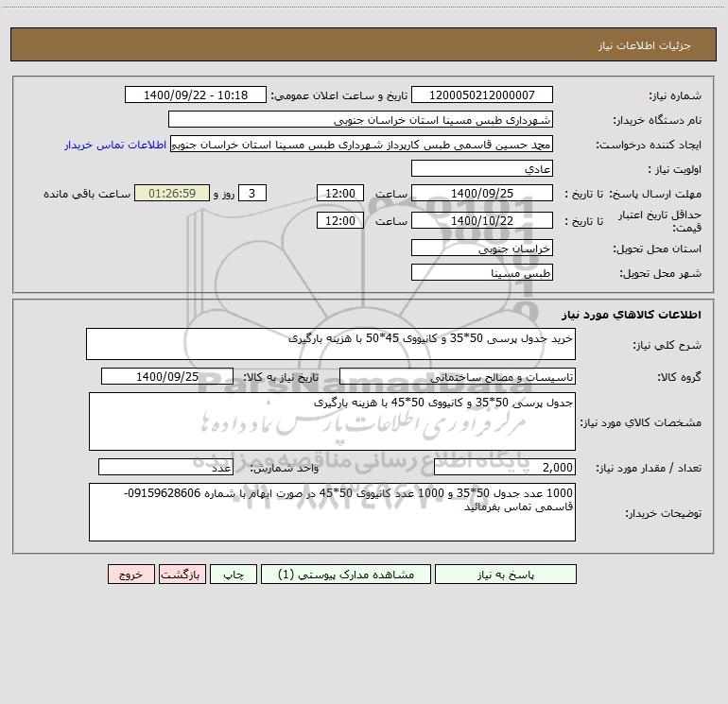The width and height of the screenshot is (728, 704).
Task: Click the label گروه کالا
Action: (x=679, y=377)
